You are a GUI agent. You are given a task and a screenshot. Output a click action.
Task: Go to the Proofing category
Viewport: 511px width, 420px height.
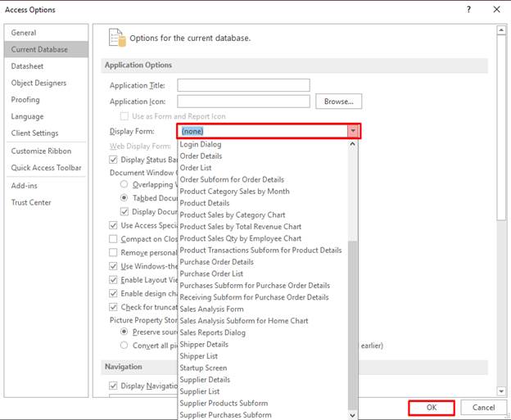46,99
